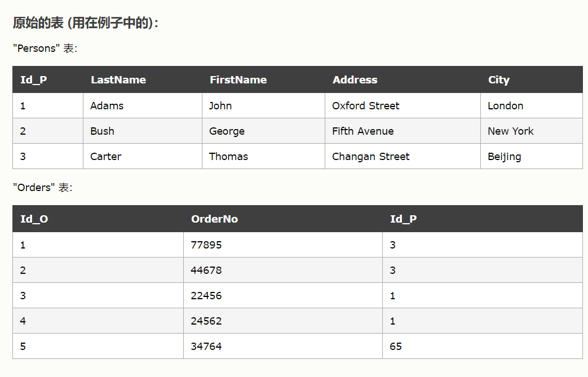Select the George first name cell

pos(227,131)
